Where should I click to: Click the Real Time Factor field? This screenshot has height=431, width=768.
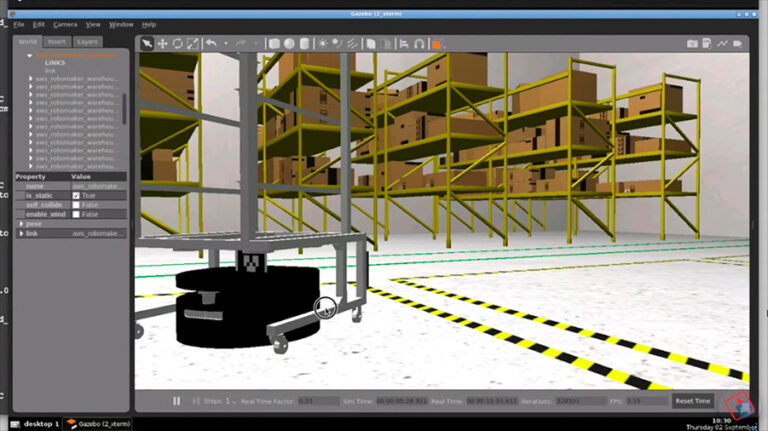319,401
